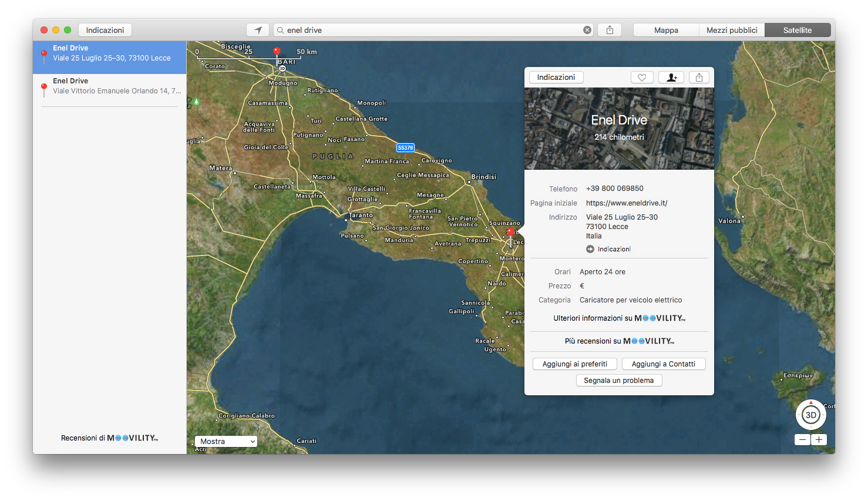Clear the enel drive search text

pyautogui.click(x=587, y=30)
